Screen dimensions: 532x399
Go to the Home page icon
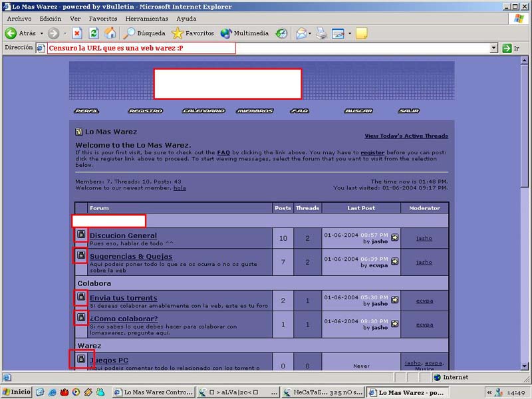pyautogui.click(x=110, y=33)
